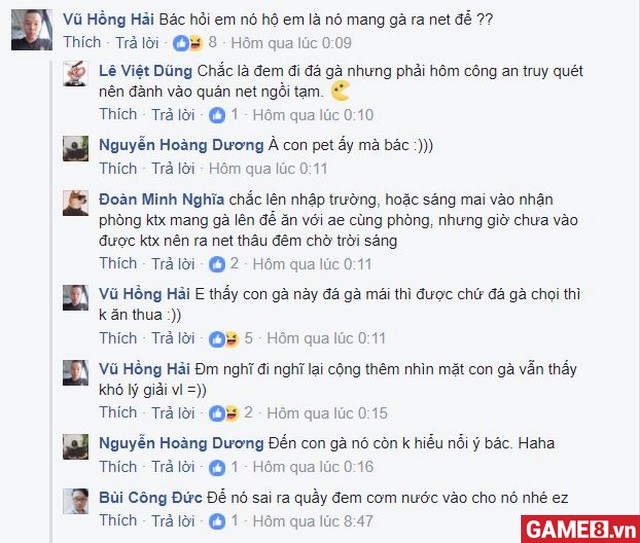This screenshot has height=543, width=640.
Task: Click Thích under Vũ Hồng Hải's top comment
Action: tap(82, 42)
